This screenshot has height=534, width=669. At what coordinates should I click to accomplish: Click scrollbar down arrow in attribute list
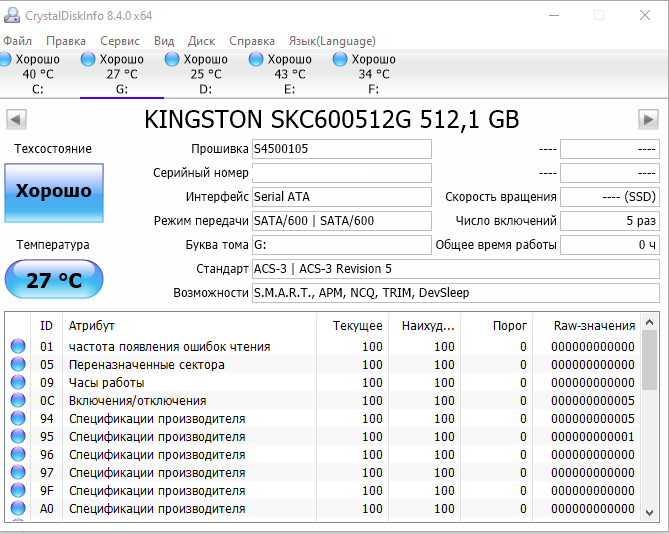coord(649,512)
